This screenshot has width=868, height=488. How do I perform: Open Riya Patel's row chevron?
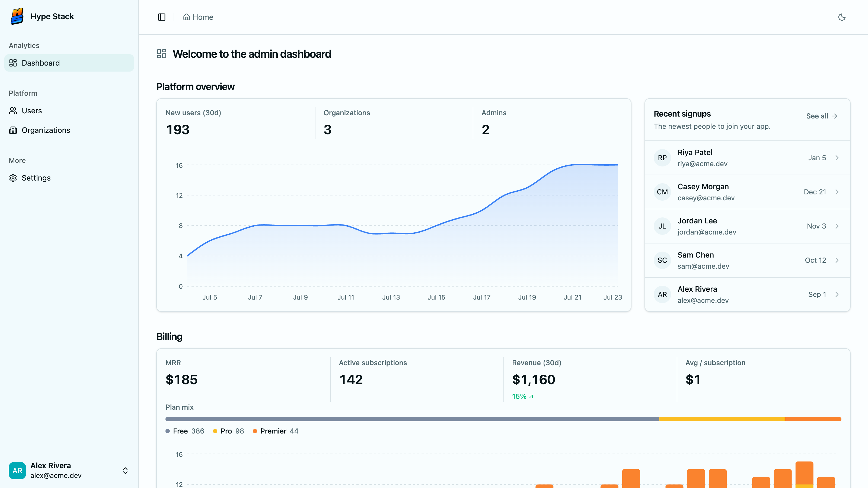(x=837, y=158)
